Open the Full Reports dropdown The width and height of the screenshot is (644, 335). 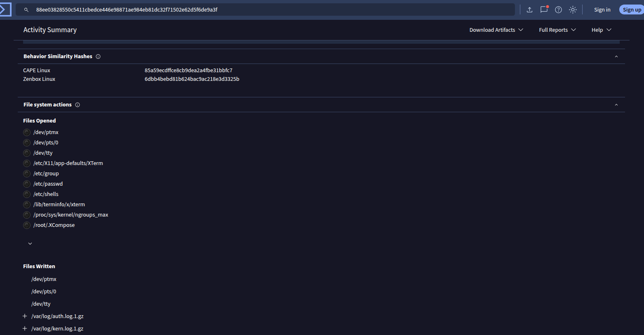coord(557,30)
